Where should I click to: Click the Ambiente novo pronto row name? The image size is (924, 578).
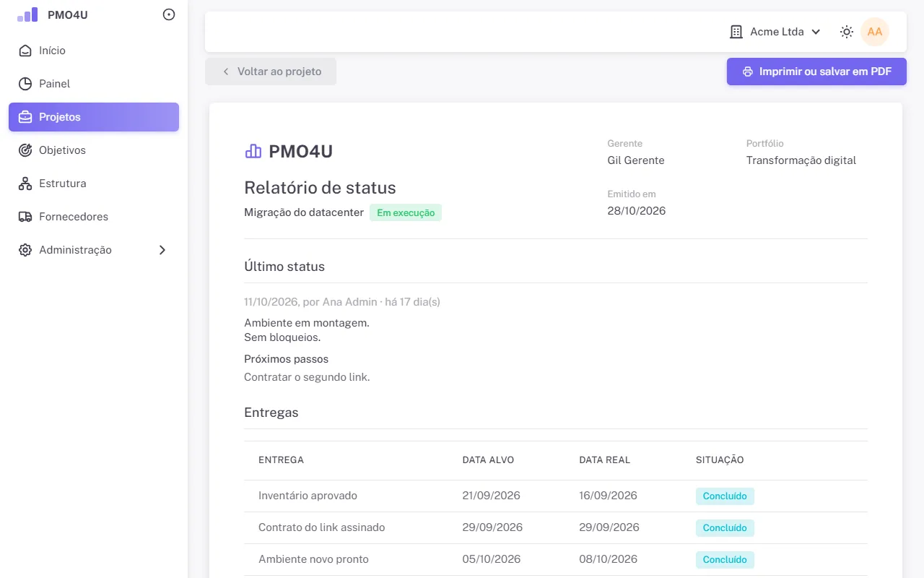pos(313,559)
